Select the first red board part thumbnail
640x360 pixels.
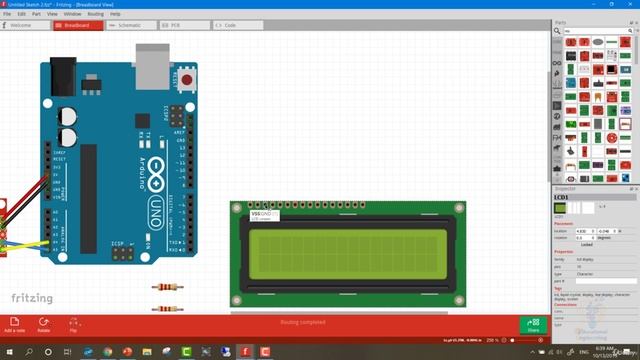(x=571, y=42)
